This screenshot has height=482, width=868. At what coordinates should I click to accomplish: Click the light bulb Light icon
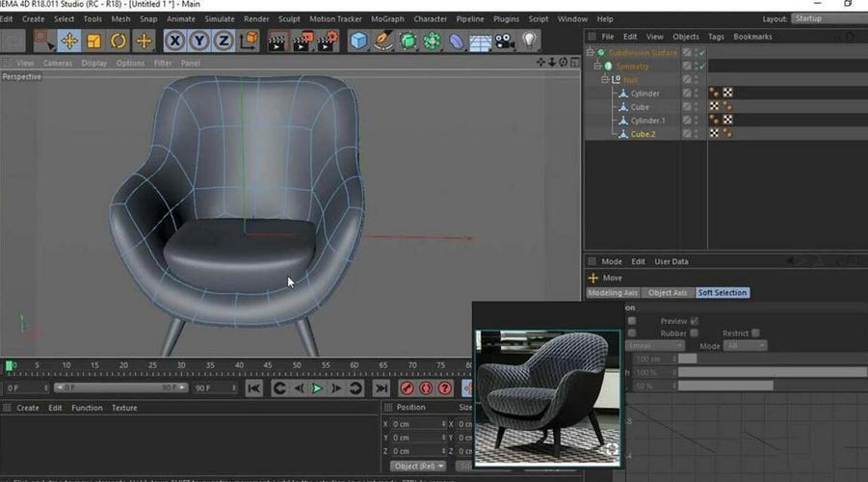(529, 40)
